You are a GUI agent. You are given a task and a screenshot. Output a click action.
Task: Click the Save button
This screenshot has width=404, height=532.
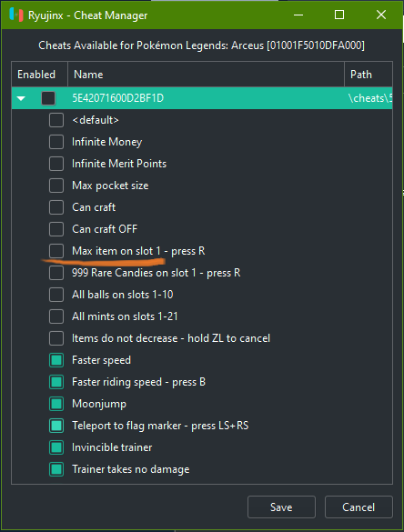pos(281,507)
